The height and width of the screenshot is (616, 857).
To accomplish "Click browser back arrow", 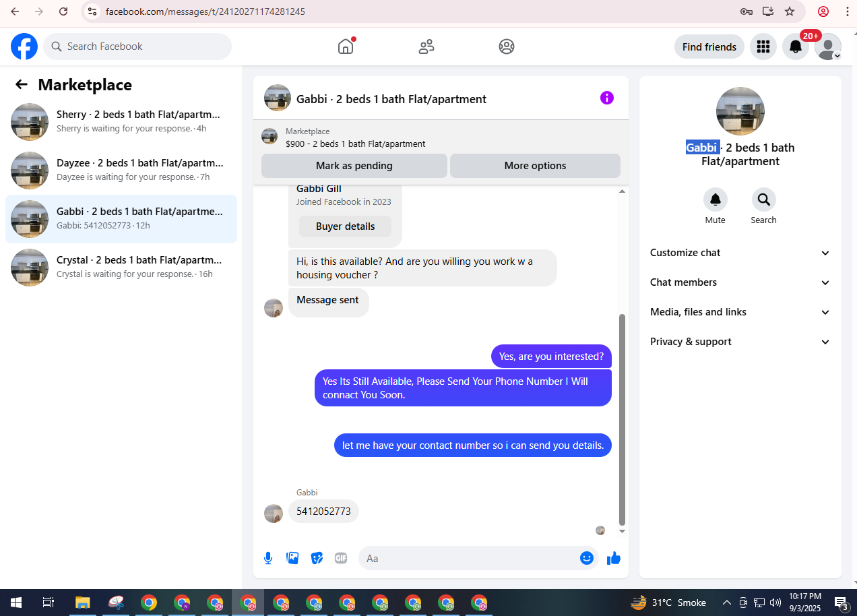I will [x=15, y=11].
